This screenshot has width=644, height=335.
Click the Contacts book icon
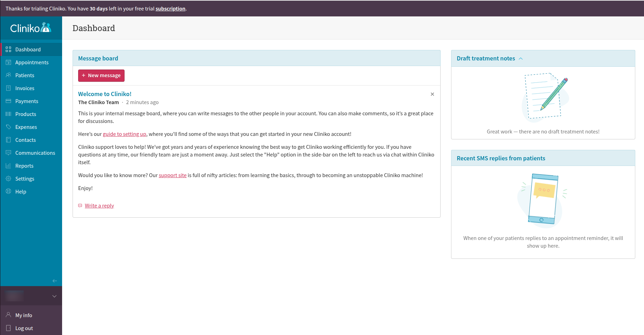tap(8, 140)
